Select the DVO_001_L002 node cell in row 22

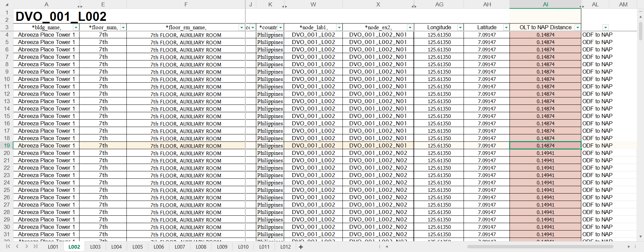point(313,168)
